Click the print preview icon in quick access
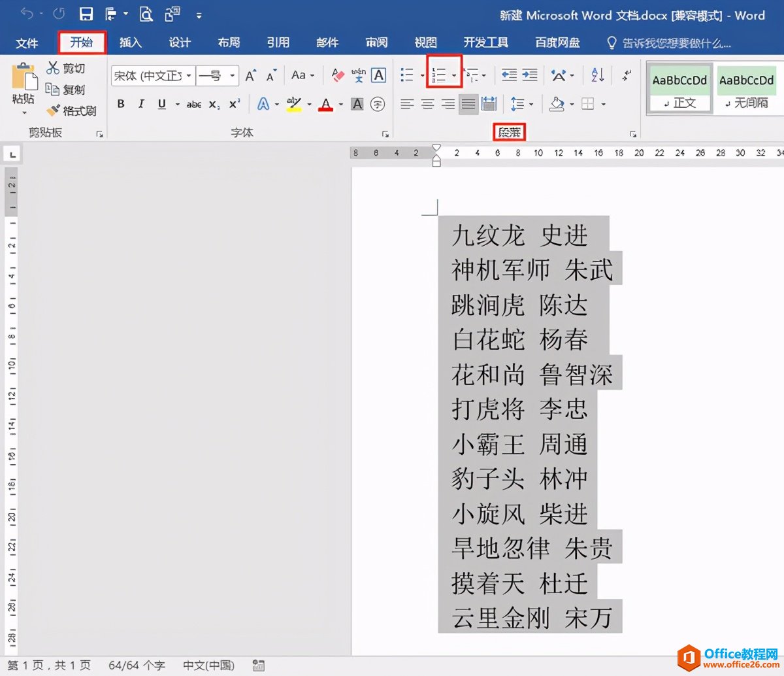784x676 pixels. click(x=146, y=14)
